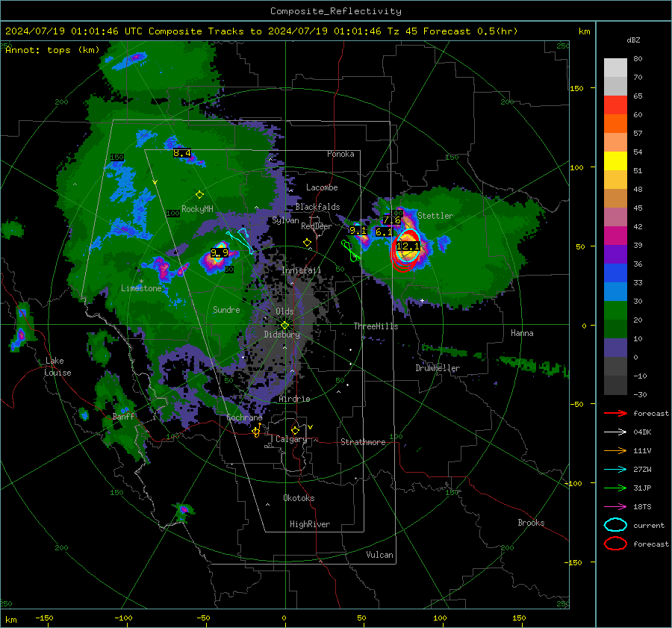This screenshot has height=628, width=672.
Task: Click the white 04DK arrow legend icon
Action: click(615, 432)
